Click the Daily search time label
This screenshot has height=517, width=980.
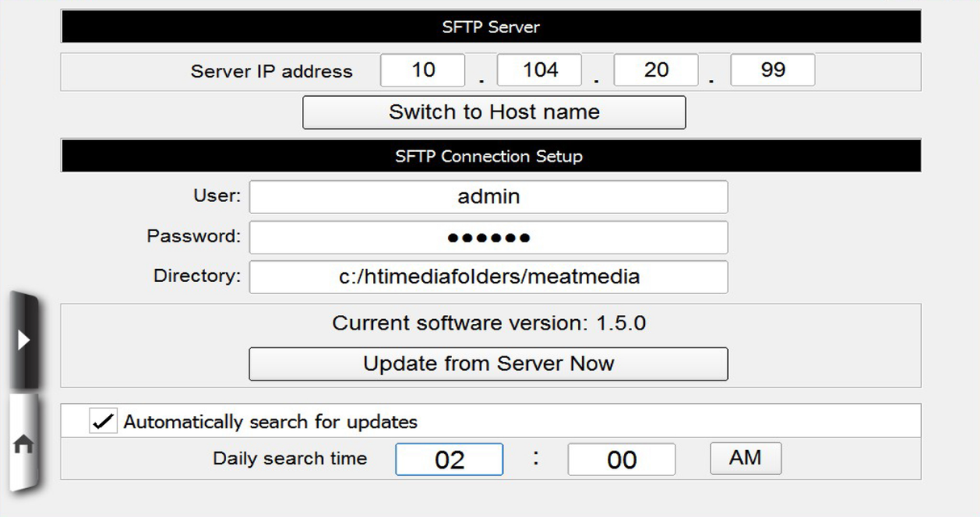(290, 458)
